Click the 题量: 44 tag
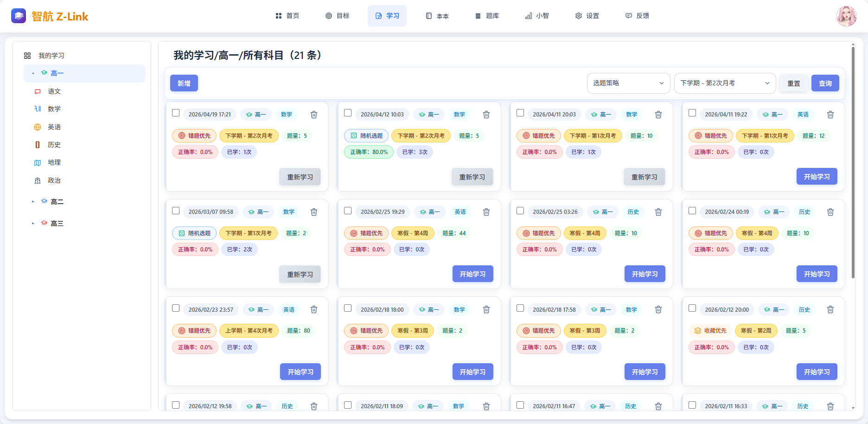The image size is (868, 424). click(x=454, y=233)
